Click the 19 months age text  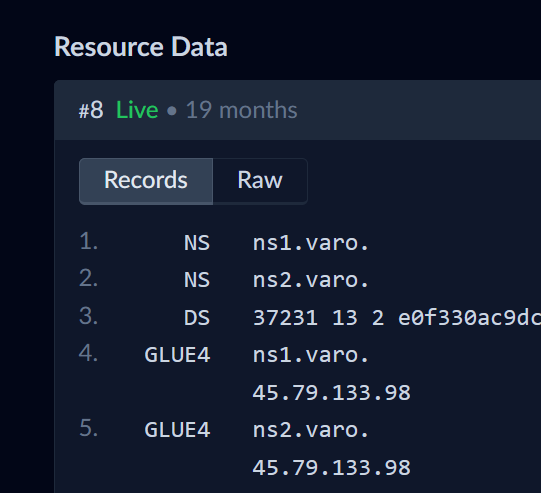[x=242, y=110]
